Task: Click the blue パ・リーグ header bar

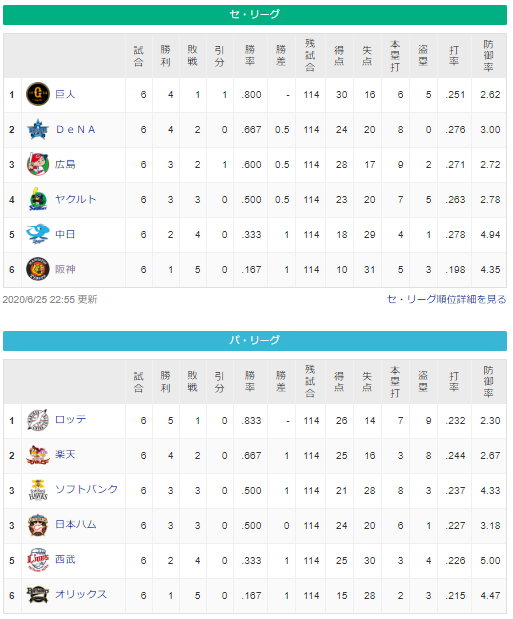Action: click(255, 340)
